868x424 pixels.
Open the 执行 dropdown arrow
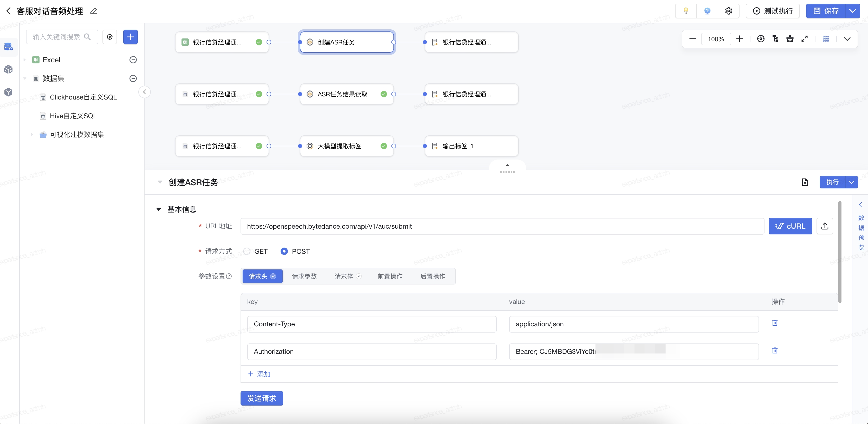pos(852,182)
